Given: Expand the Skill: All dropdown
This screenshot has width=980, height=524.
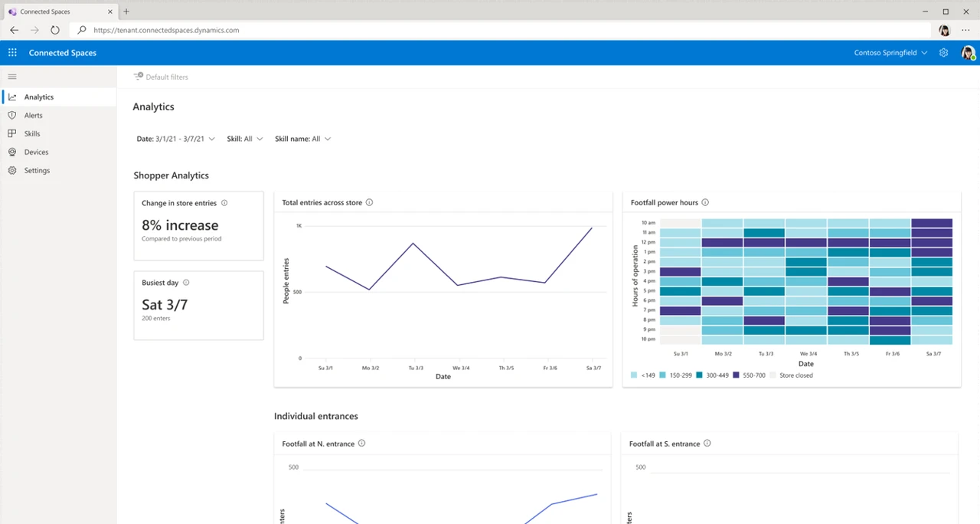Looking at the screenshot, I should click(245, 139).
